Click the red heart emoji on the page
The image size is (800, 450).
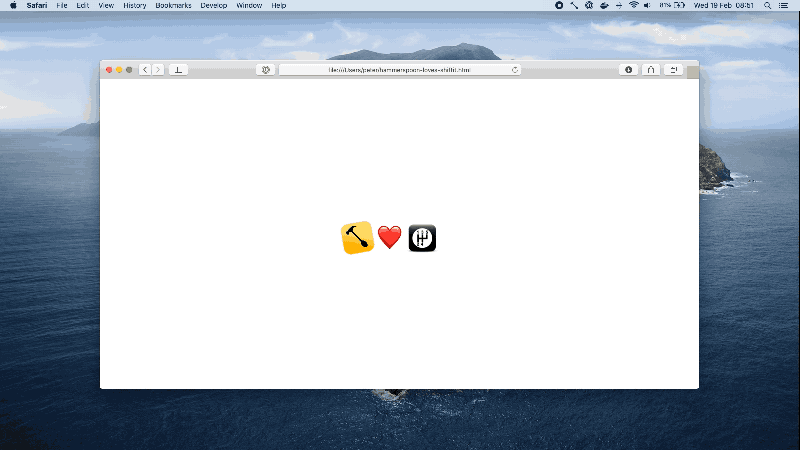coord(390,237)
